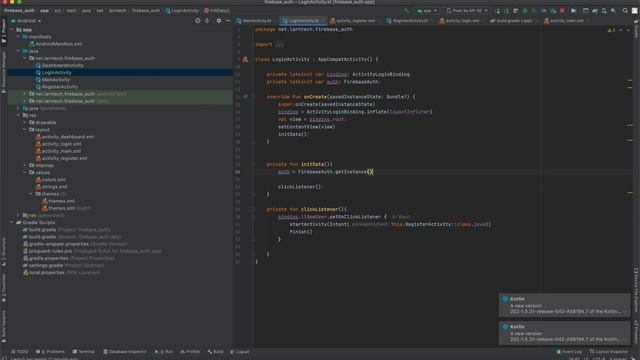Open the Android project view dropdown
The image size is (640, 360).
point(27,20)
